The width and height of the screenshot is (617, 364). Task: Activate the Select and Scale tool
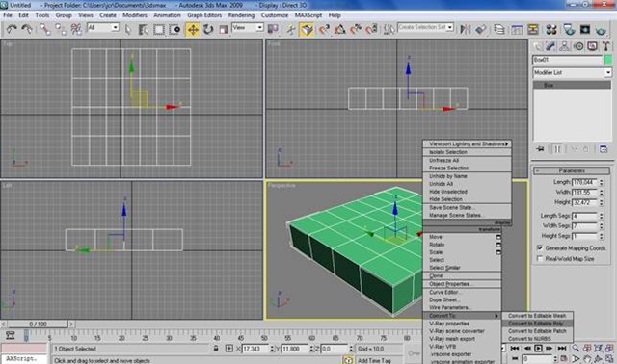(223, 30)
